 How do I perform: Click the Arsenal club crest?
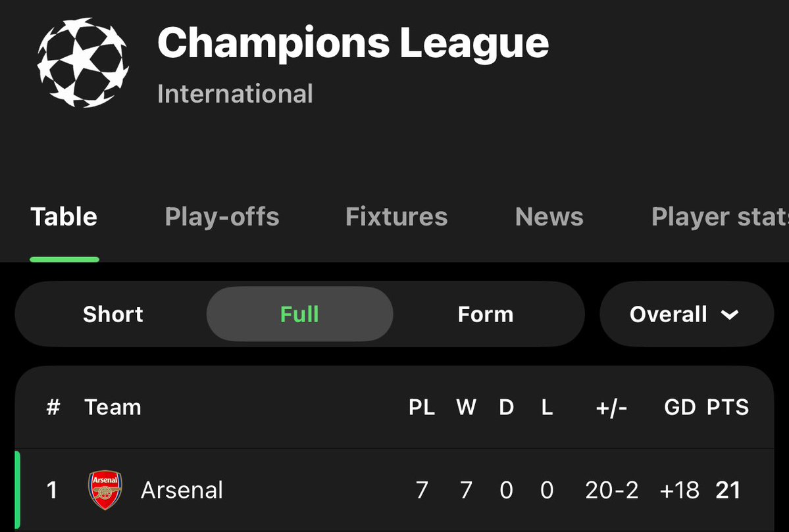tap(105, 490)
